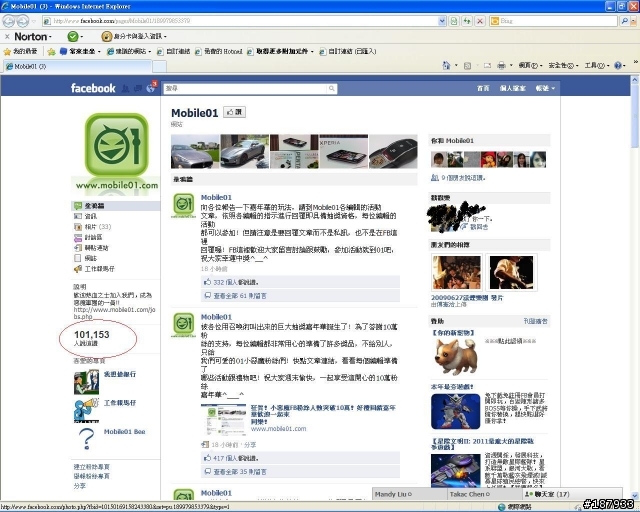Expand the Home icon dropdown arrow
The height and width of the screenshot is (512, 640).
[x=456, y=65]
